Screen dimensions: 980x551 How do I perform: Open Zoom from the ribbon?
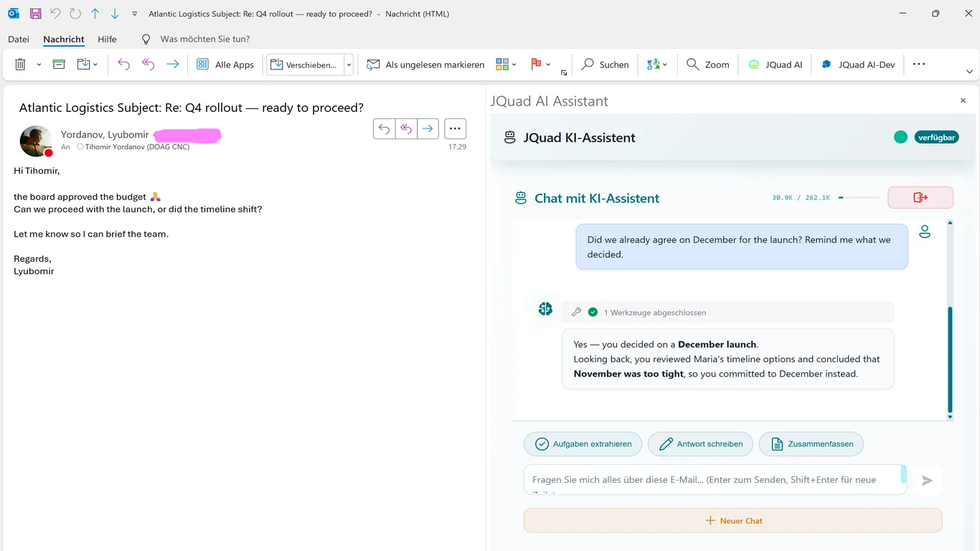point(707,65)
